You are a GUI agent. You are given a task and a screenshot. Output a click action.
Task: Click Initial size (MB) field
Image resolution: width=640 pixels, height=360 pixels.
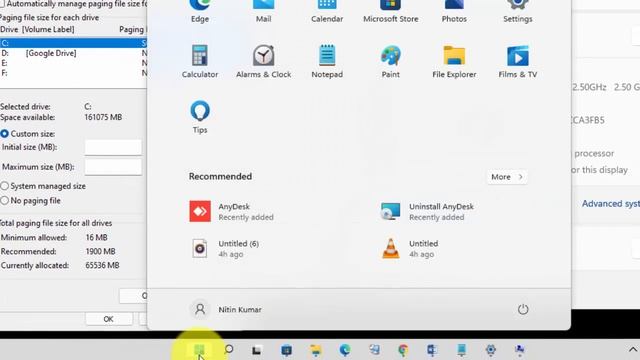[113, 147]
